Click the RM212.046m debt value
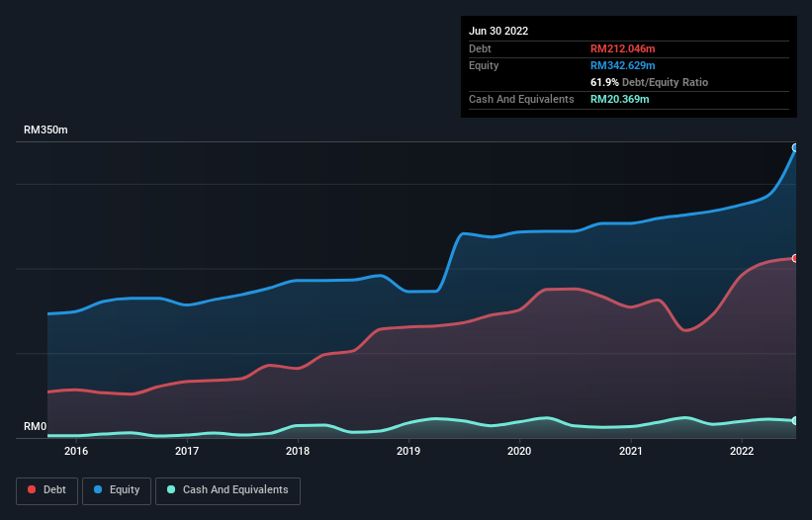Screen dimensions: 812x520 pyautogui.click(x=622, y=48)
